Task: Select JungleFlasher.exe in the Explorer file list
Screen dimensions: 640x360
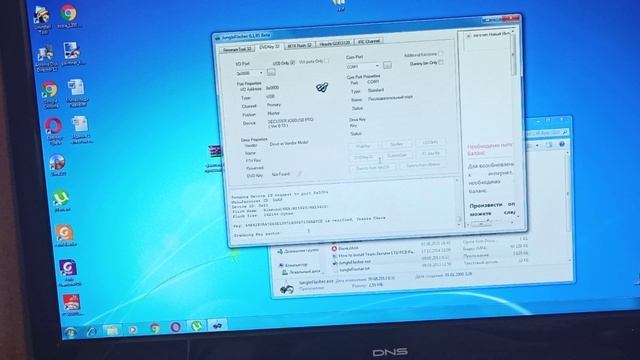Action: coord(354,262)
